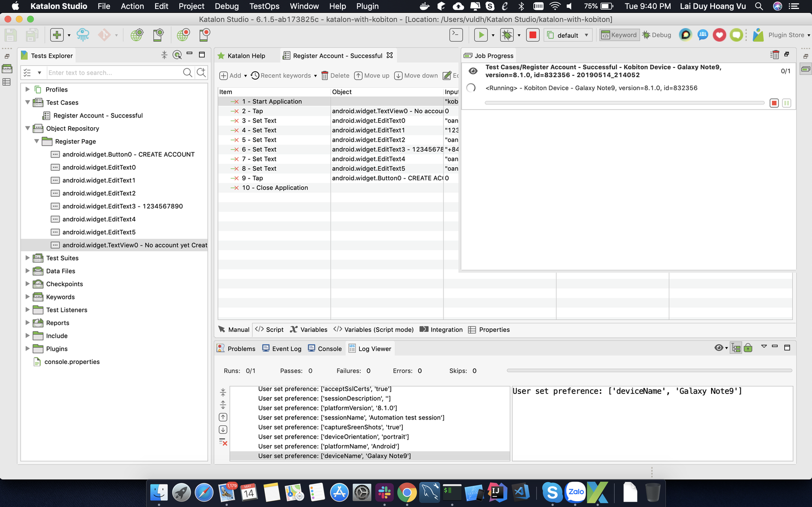
Task: Collapse the Register Page folder
Action: click(36, 141)
